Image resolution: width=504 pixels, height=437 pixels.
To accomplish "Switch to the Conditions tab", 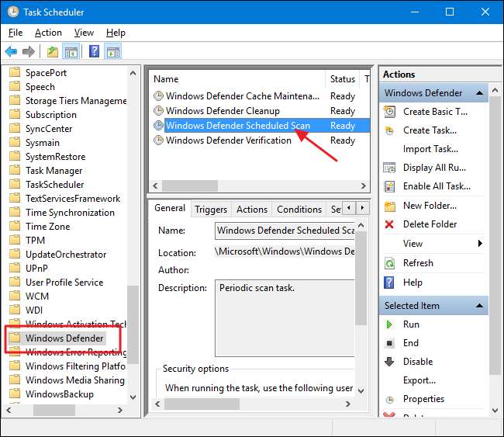I will [299, 210].
